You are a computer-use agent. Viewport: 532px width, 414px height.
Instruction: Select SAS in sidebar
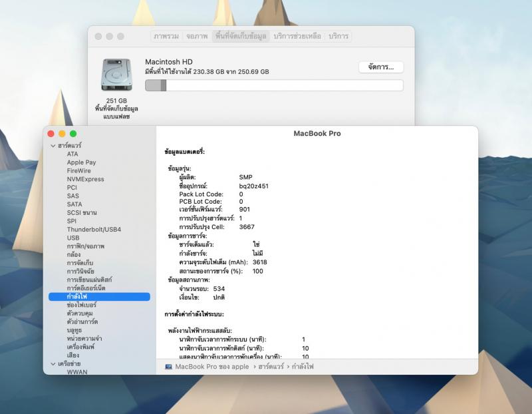[73, 196]
